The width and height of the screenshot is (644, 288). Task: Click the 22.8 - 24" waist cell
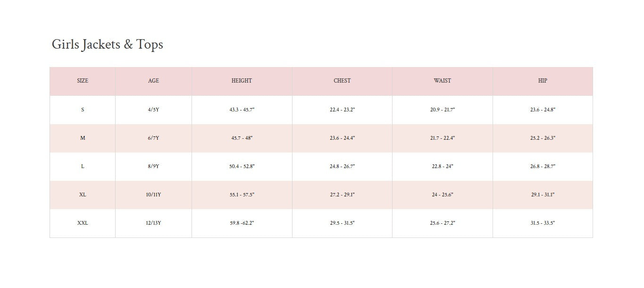click(442, 166)
